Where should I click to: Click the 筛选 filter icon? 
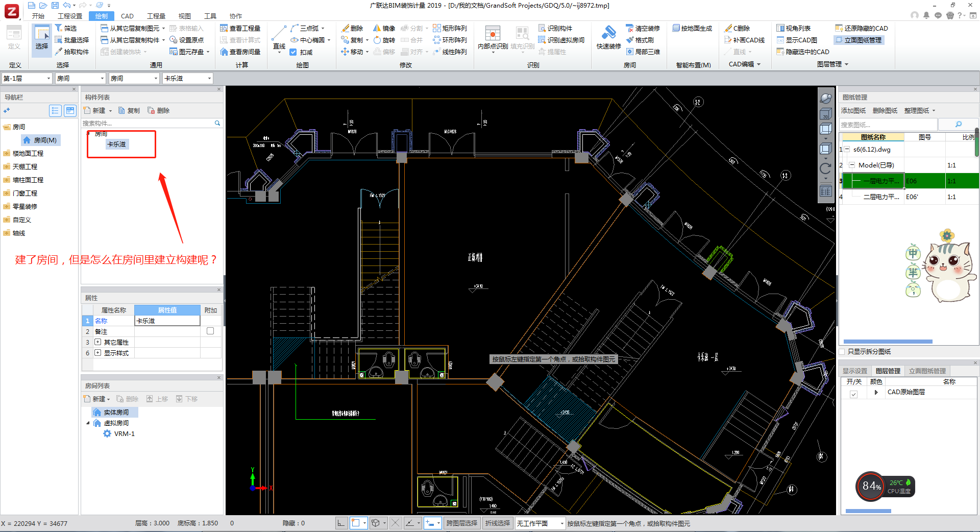pyautogui.click(x=66, y=28)
